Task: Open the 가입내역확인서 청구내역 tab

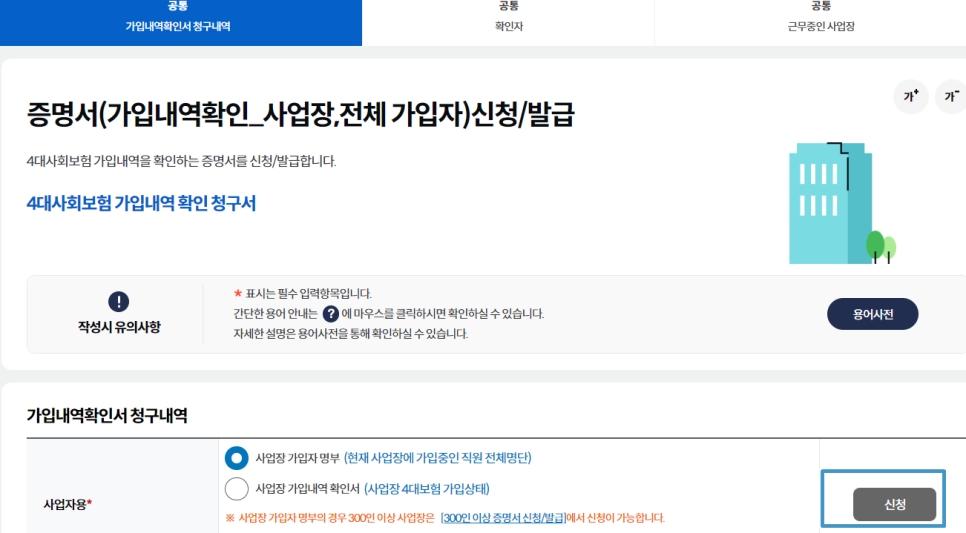Action: pyautogui.click(x=181, y=22)
